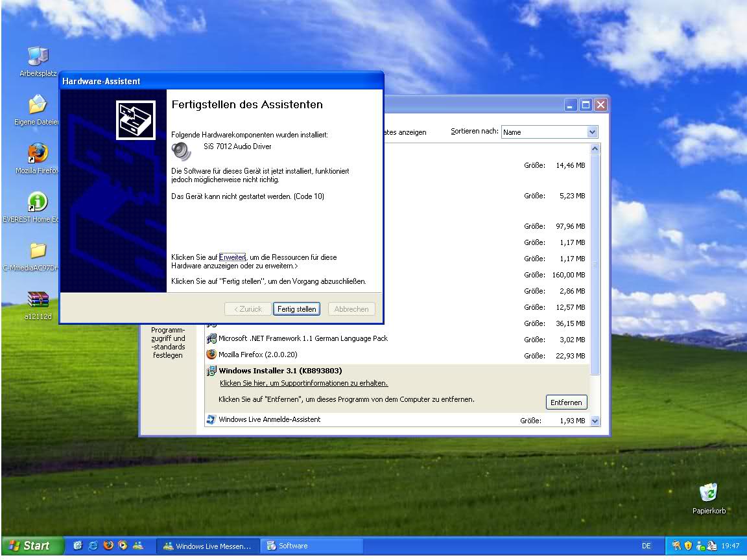
Task: Minimize the Software window
Action: click(571, 105)
